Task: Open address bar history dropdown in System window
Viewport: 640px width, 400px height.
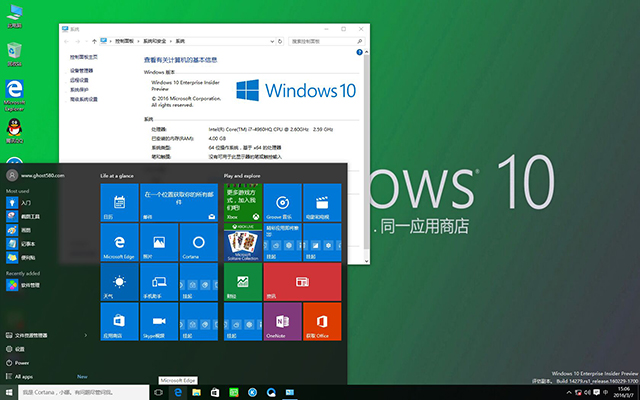Action: 272,41
